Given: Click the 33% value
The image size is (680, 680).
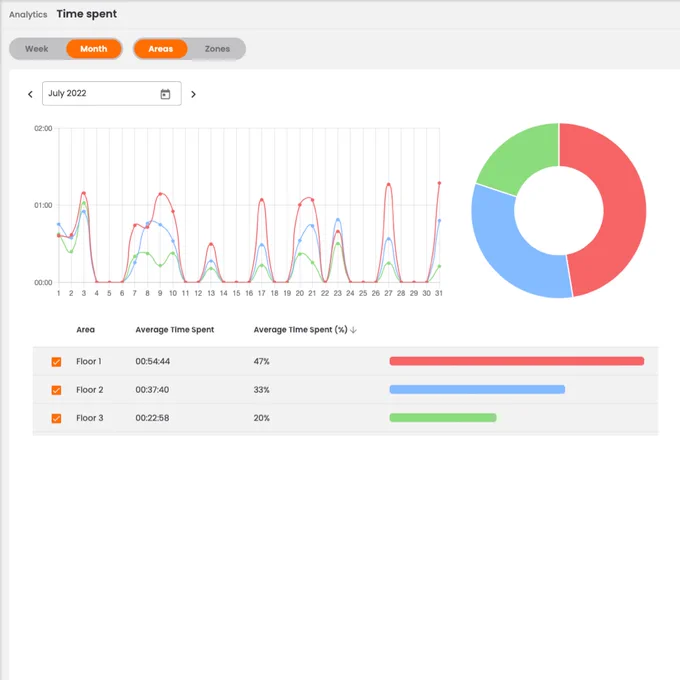Looking at the screenshot, I should pos(262,389).
